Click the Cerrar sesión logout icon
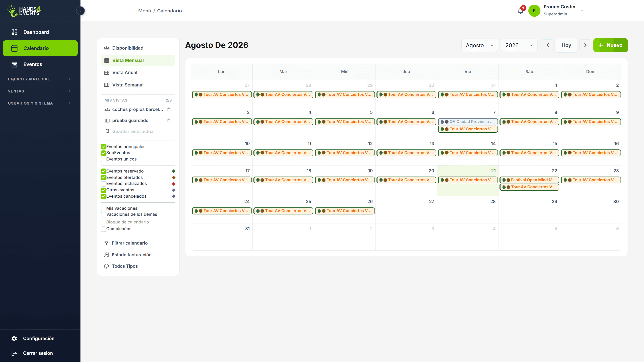The image size is (644, 362). pyautogui.click(x=14, y=353)
